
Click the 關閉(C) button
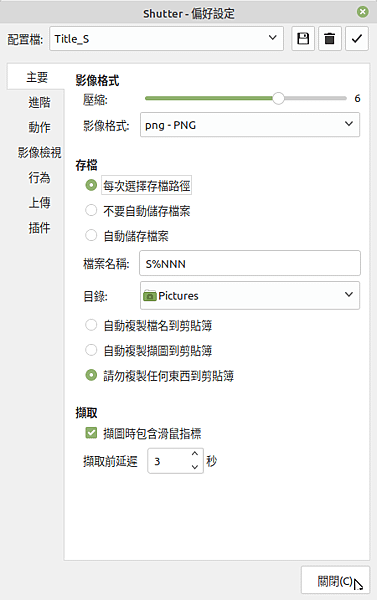pyautogui.click(x=335, y=580)
